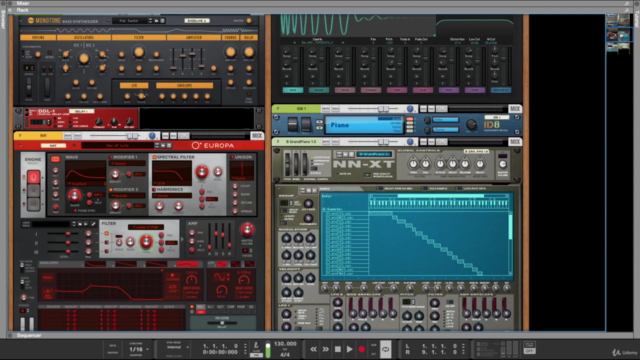Click the DDL-1 Feedback knob

pos(99,122)
